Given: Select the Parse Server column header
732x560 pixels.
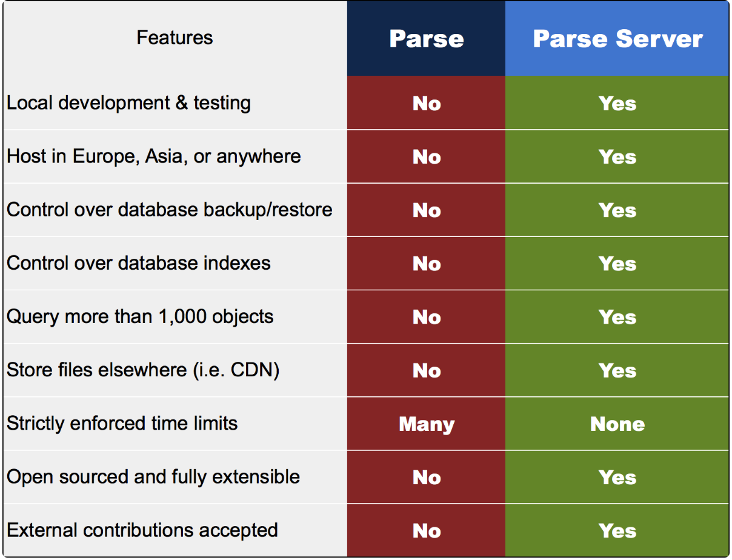Looking at the screenshot, I should (617, 39).
